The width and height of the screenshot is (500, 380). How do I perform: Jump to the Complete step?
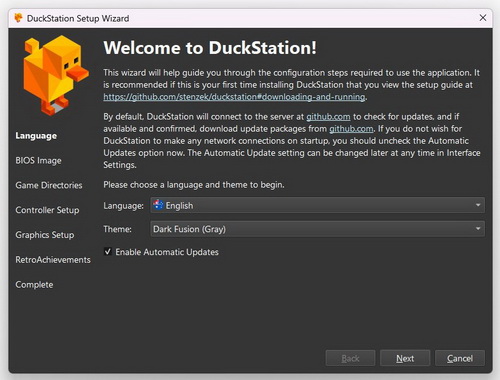34,285
